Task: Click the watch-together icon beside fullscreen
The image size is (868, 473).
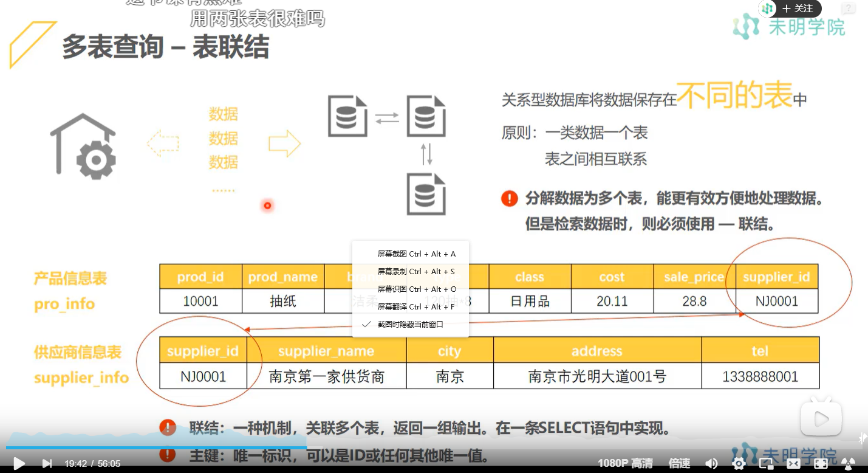Action: coord(848,463)
